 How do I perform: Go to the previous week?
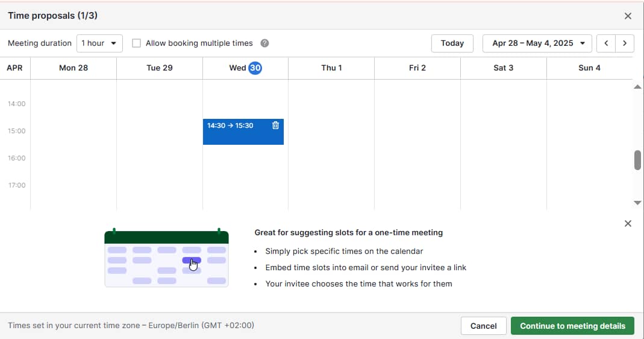pos(606,43)
